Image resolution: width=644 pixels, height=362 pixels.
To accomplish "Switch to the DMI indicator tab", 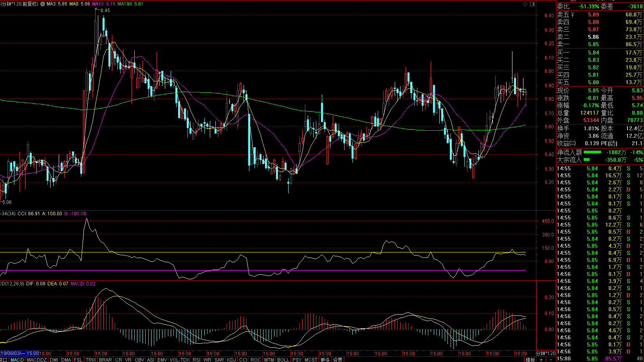I will 54,360.
